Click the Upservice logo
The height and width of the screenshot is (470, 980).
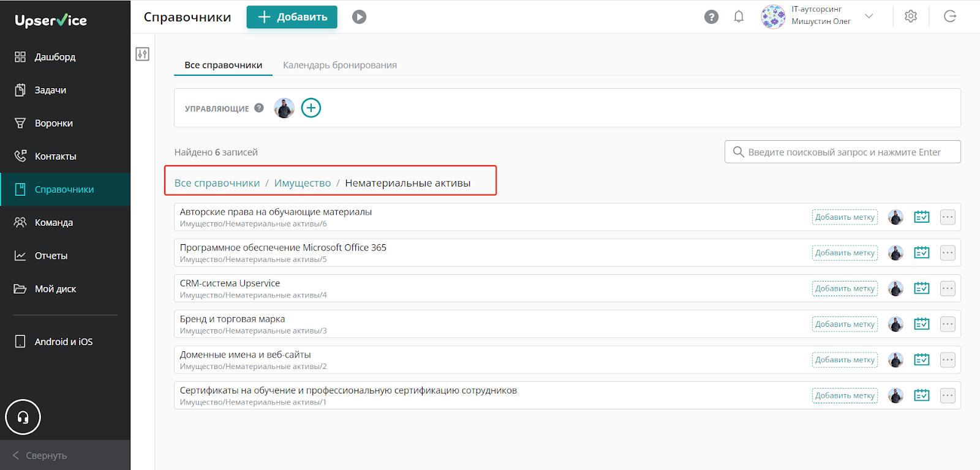(51, 20)
